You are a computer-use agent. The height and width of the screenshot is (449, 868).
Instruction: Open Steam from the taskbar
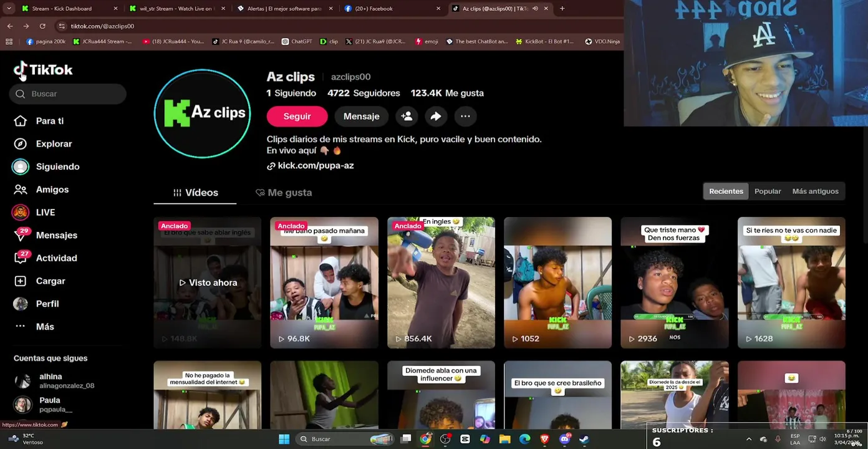584,439
